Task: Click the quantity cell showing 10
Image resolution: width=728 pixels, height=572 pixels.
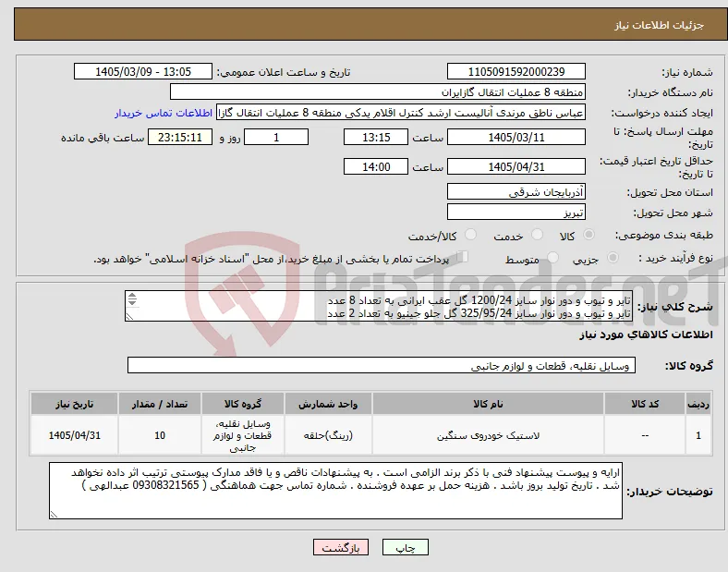Action: (160, 435)
